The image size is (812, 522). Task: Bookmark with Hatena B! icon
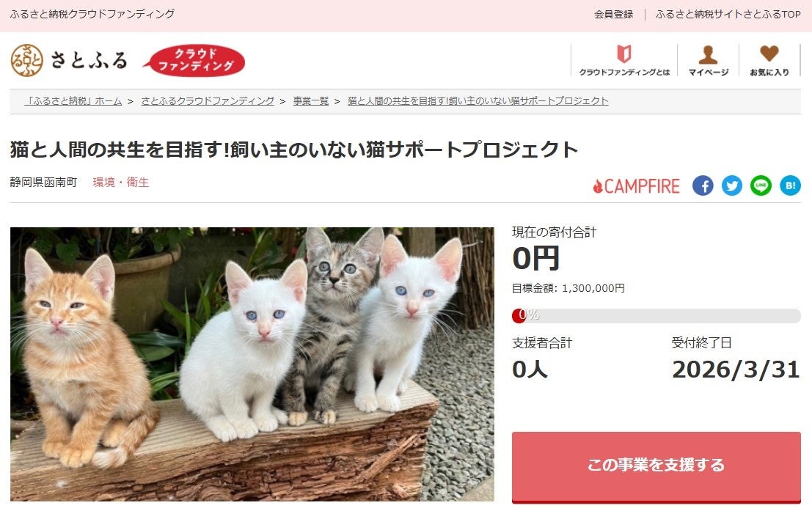[x=790, y=185]
